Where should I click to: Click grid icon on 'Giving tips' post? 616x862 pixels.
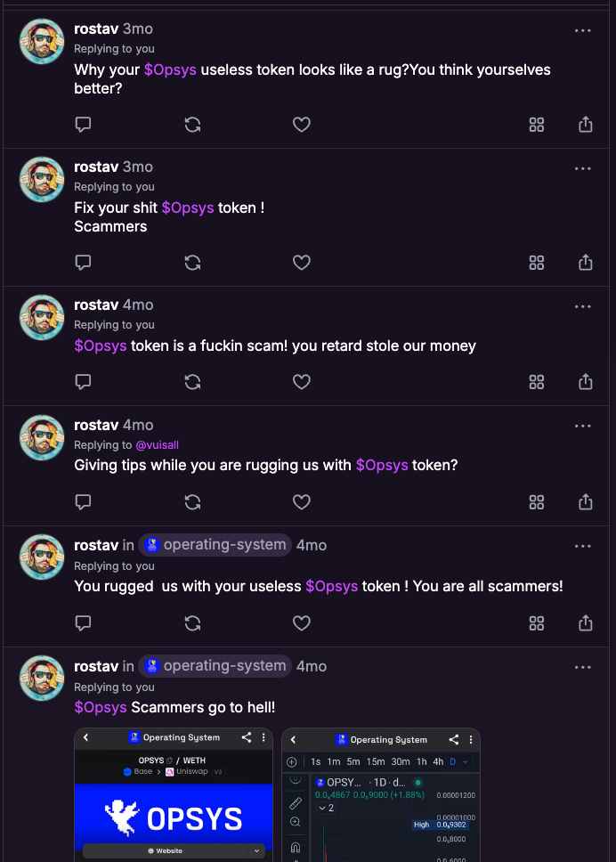point(536,502)
